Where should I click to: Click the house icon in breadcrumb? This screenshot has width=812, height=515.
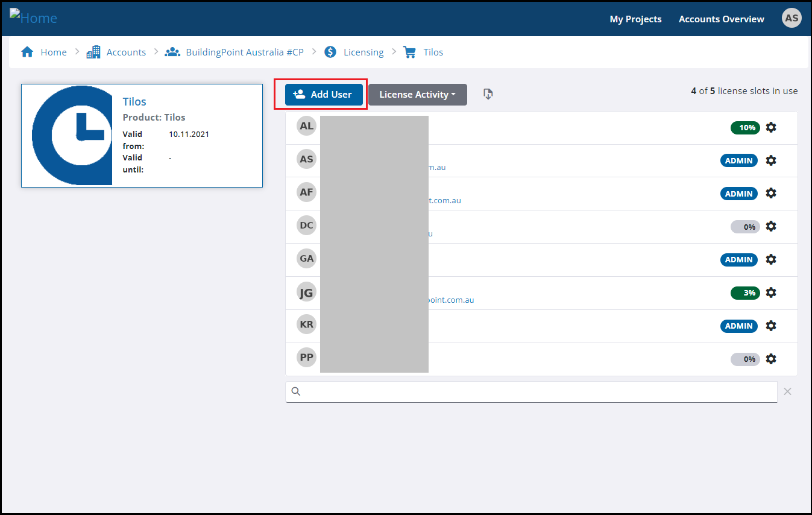click(x=27, y=52)
